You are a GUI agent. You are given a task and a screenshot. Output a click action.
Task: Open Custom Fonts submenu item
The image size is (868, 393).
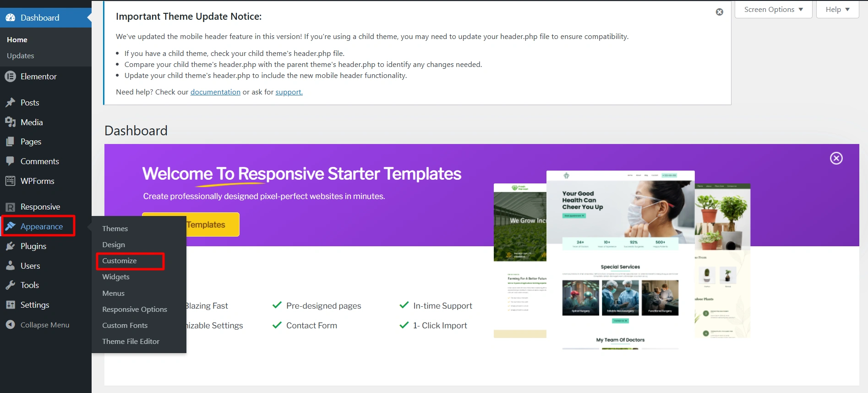point(125,326)
